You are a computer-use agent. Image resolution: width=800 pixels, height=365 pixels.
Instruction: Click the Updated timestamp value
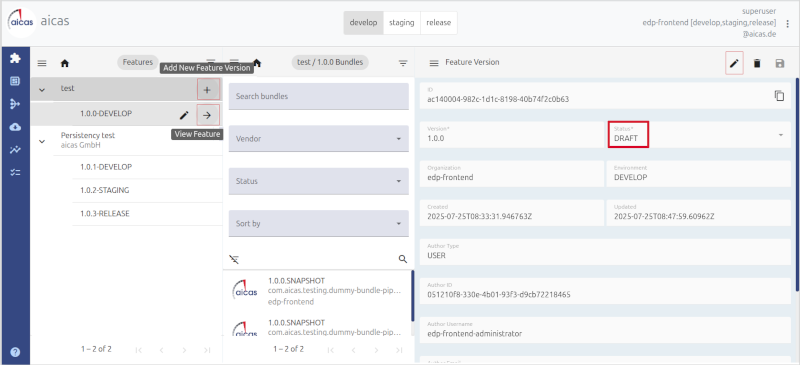(x=664, y=216)
